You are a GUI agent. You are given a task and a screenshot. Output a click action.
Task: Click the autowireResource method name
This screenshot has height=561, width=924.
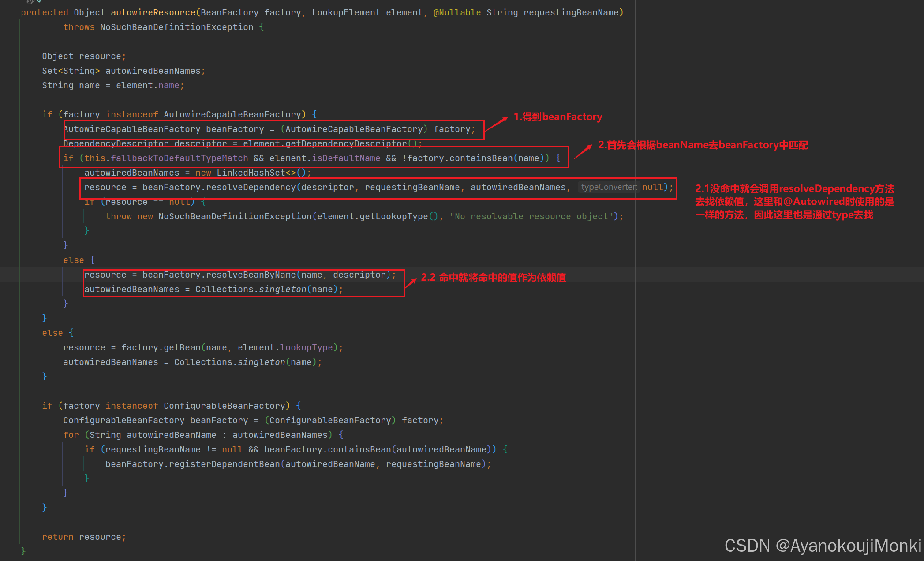pos(153,12)
